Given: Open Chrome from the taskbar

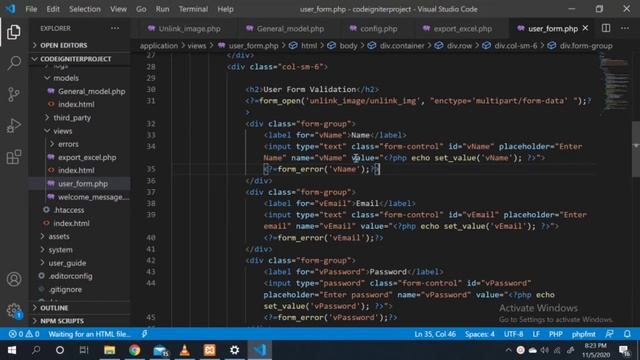Looking at the screenshot, I should pos(134,350).
